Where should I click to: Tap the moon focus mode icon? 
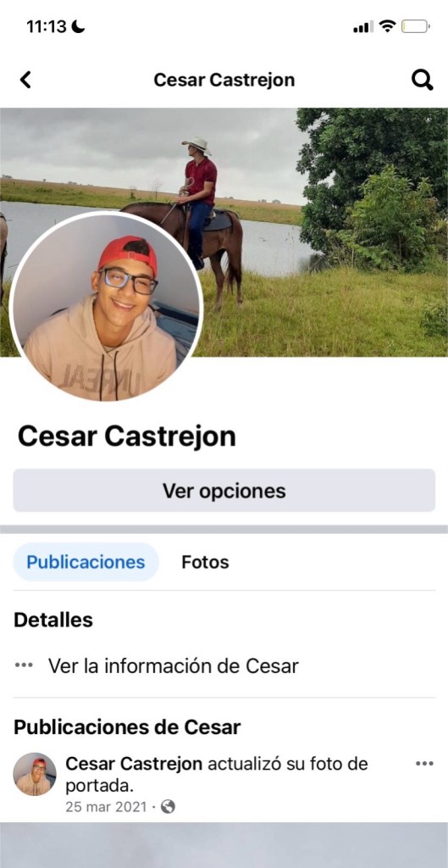click(x=79, y=26)
